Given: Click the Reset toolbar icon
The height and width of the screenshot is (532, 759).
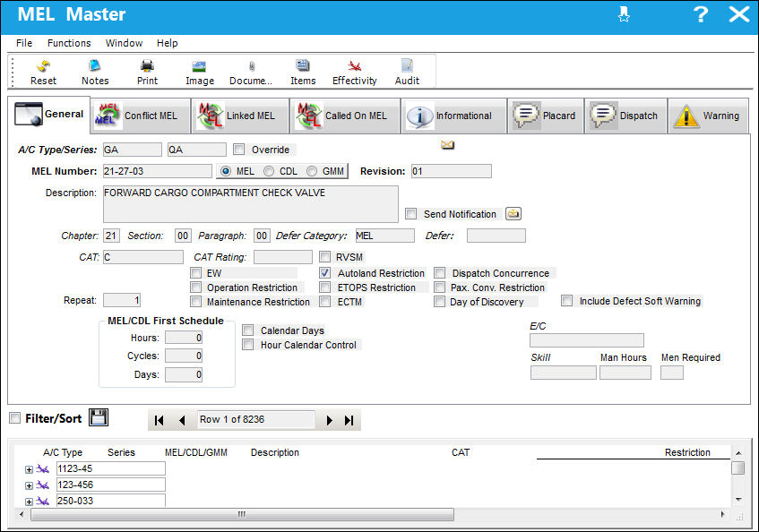Looking at the screenshot, I should (44, 65).
